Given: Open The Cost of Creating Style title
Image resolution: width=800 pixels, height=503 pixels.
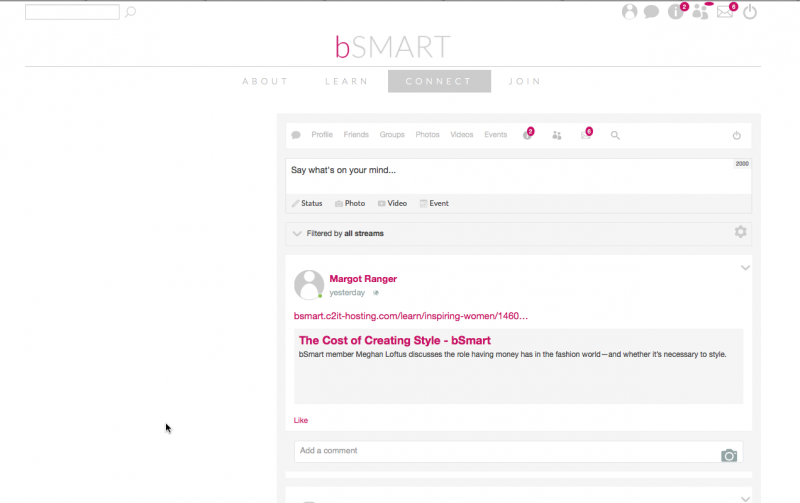Looking at the screenshot, I should tap(395, 340).
